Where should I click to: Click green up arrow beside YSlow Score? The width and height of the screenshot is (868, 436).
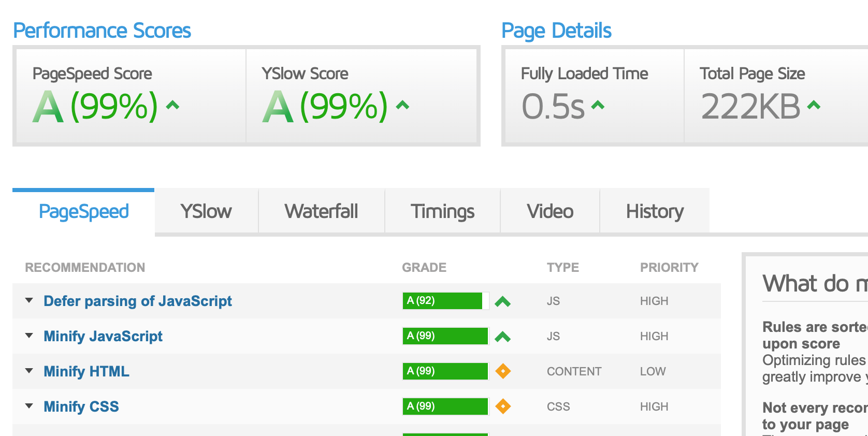402,106
